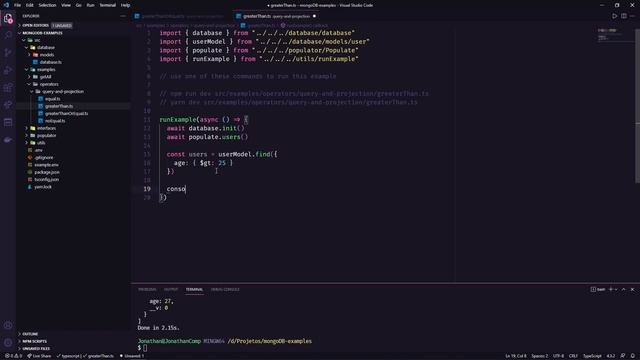Image resolution: width=640 pixels, height=360 pixels.
Task: Open the editor More Actions ellipsis
Action: (x=632, y=16)
